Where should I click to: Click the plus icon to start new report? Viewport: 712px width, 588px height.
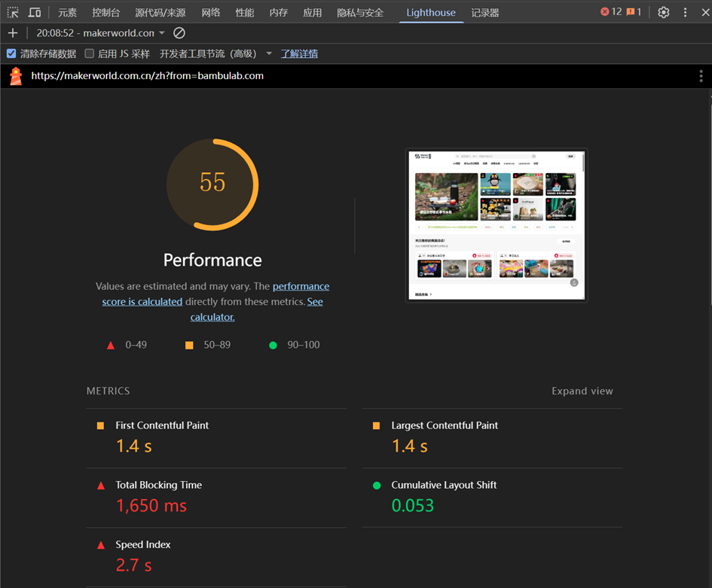pos(13,32)
